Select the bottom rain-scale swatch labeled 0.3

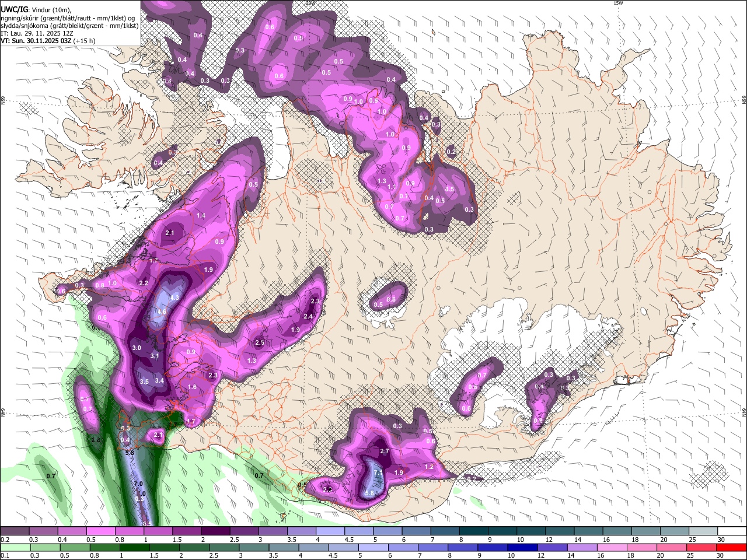[x=44, y=547]
